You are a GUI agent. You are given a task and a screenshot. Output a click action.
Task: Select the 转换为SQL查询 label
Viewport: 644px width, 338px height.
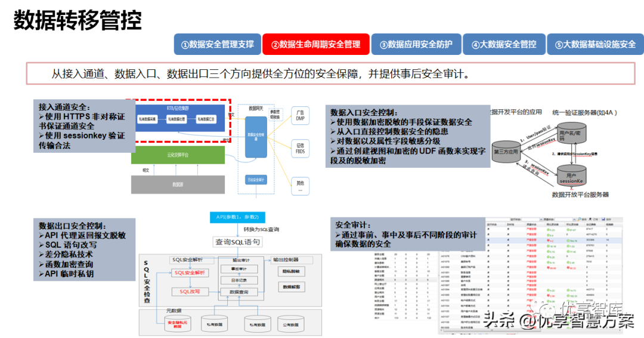261,229
